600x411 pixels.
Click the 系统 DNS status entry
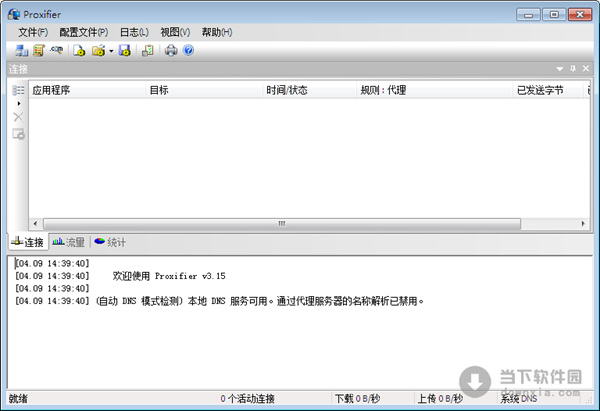pos(518,399)
